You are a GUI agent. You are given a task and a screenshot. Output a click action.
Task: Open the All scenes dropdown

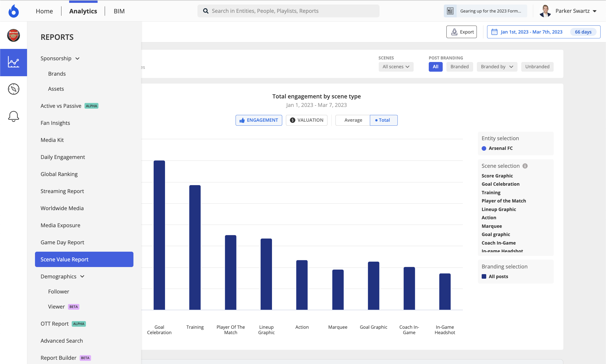396,67
